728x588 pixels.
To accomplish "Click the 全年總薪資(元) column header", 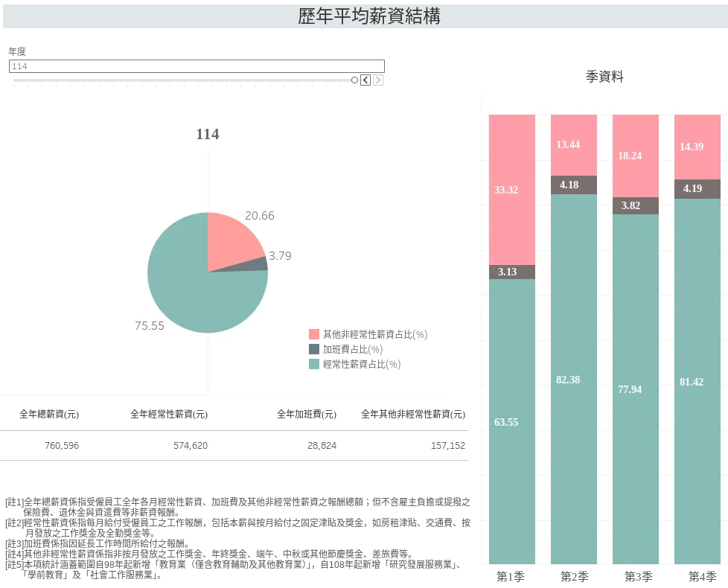I will (49, 415).
